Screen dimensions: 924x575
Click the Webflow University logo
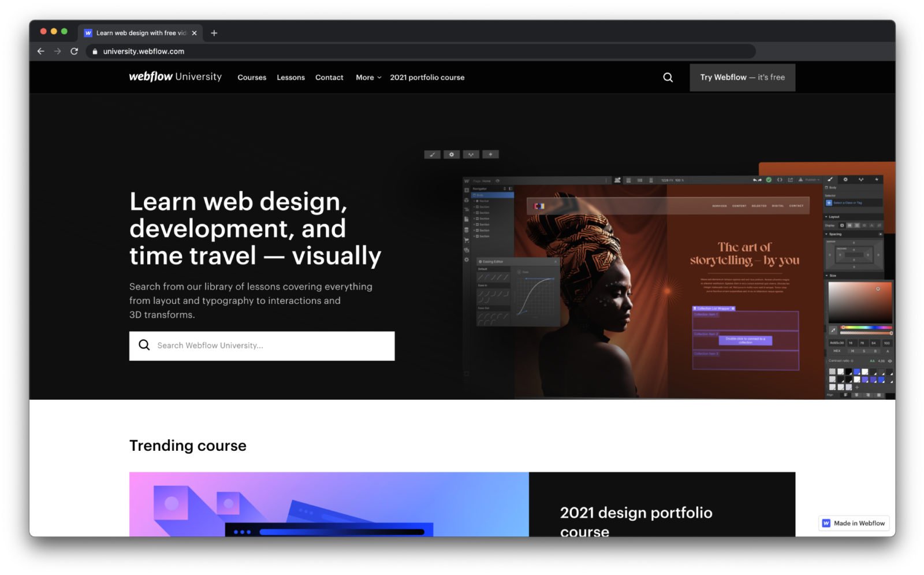[175, 77]
